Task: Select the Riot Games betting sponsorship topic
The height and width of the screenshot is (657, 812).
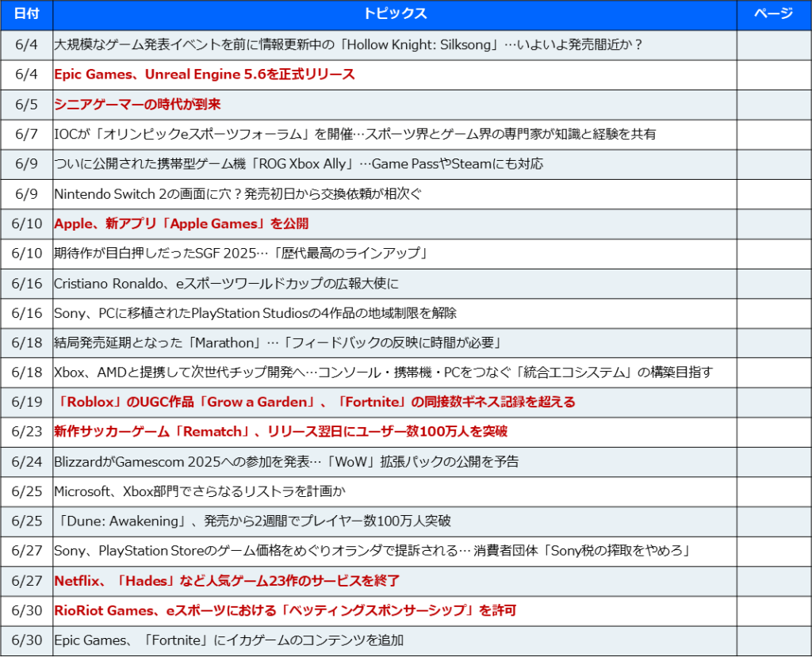Action: click(x=285, y=610)
